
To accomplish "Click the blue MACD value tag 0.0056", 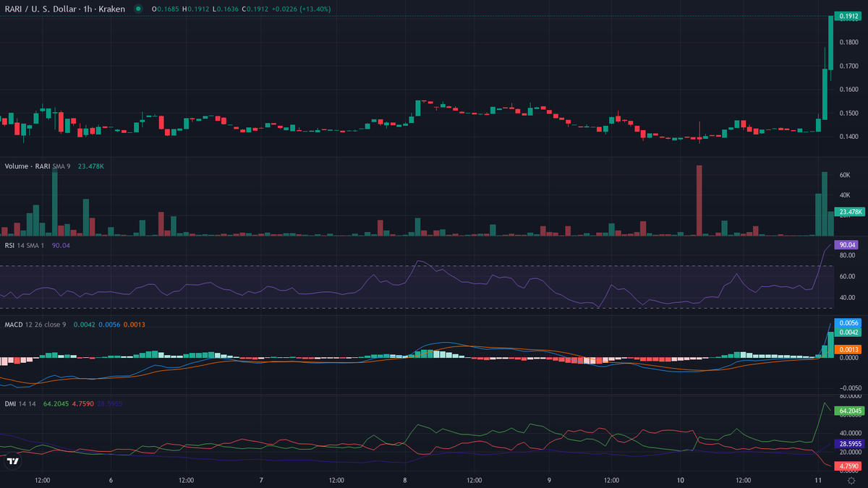I will coord(847,323).
